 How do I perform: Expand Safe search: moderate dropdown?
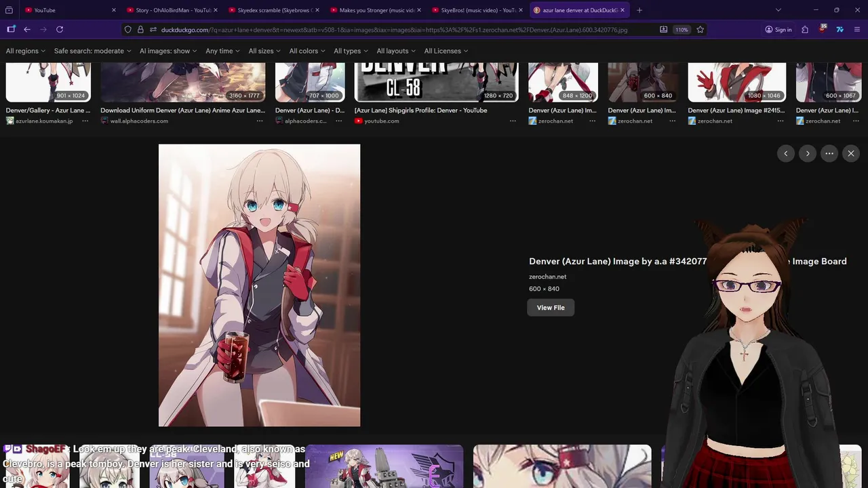[x=93, y=51]
